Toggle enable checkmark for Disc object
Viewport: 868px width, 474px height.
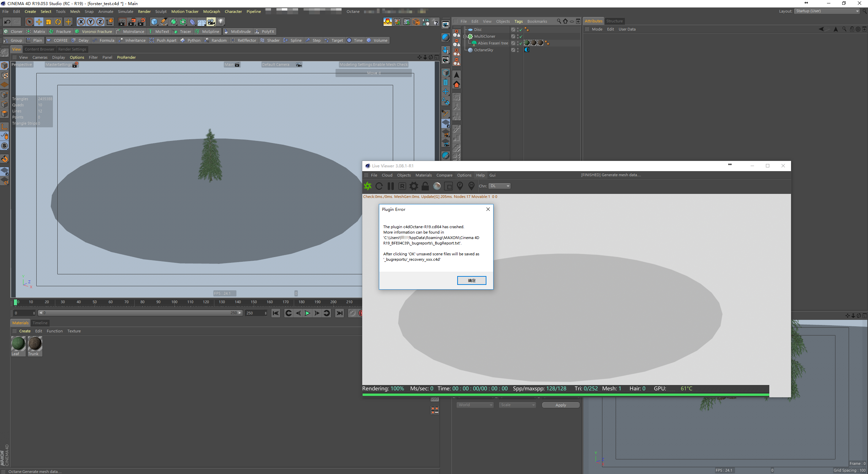(521, 30)
